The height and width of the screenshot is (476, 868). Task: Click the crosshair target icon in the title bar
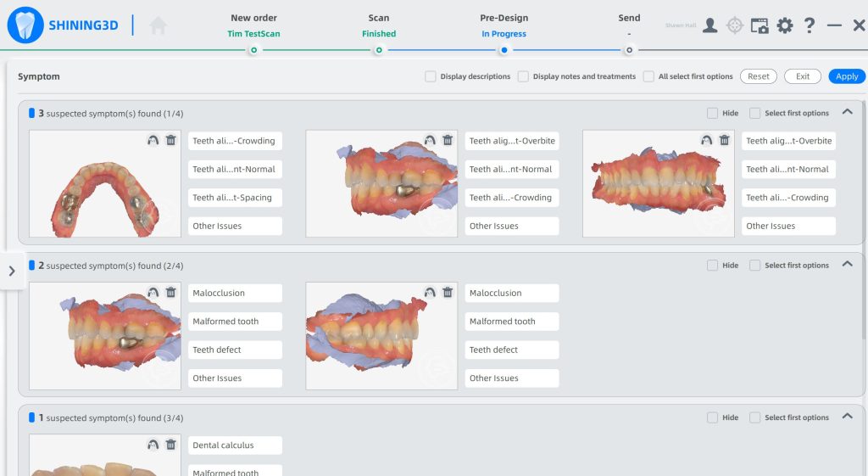click(x=735, y=25)
